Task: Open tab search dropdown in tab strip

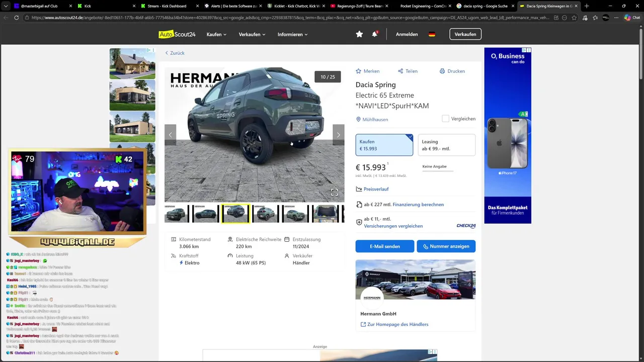Action: pyautogui.click(x=6, y=6)
